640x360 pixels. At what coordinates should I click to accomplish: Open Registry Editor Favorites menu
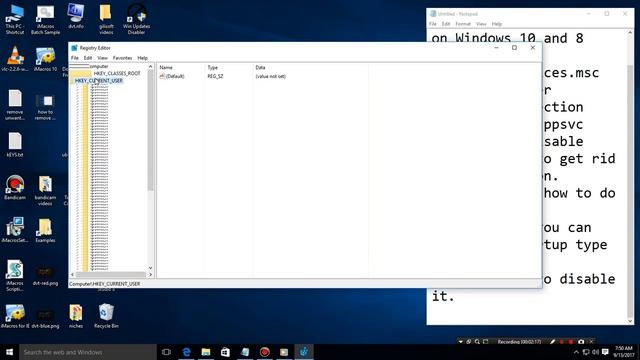pos(122,58)
